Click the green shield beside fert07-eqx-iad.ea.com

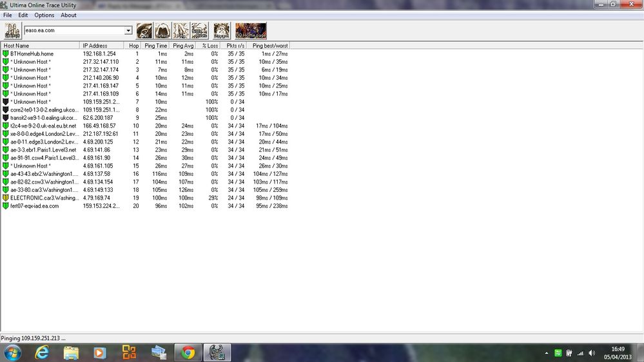coord(5,206)
